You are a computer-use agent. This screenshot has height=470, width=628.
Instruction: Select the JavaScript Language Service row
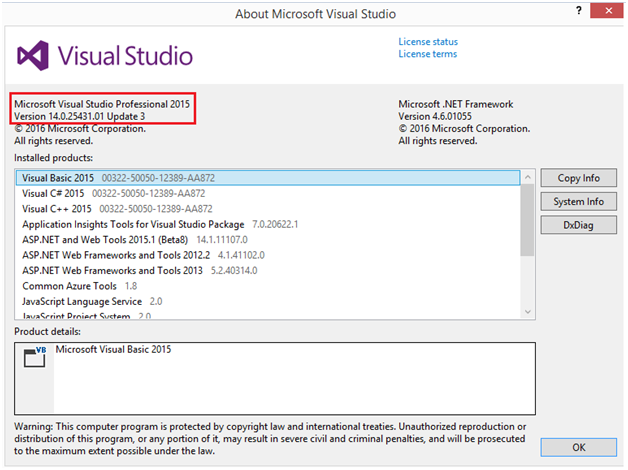point(268,301)
